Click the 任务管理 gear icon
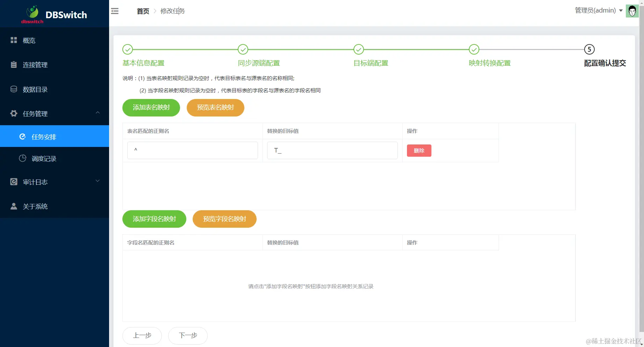The height and width of the screenshot is (347, 644). [x=14, y=113]
